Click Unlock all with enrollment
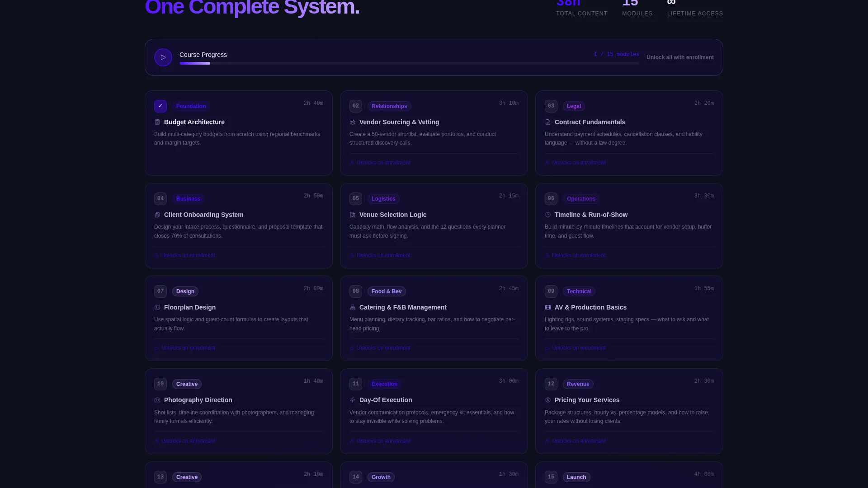This screenshot has height=488, width=868. [x=680, y=57]
